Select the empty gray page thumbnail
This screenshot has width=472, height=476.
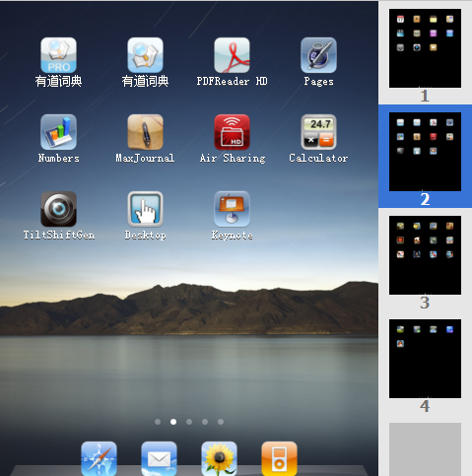[x=425, y=449]
